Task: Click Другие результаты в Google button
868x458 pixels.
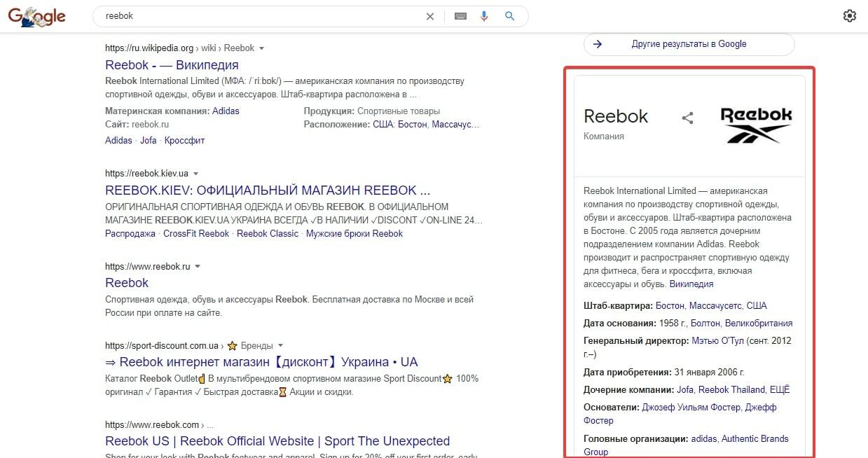Action: pyautogui.click(x=689, y=44)
